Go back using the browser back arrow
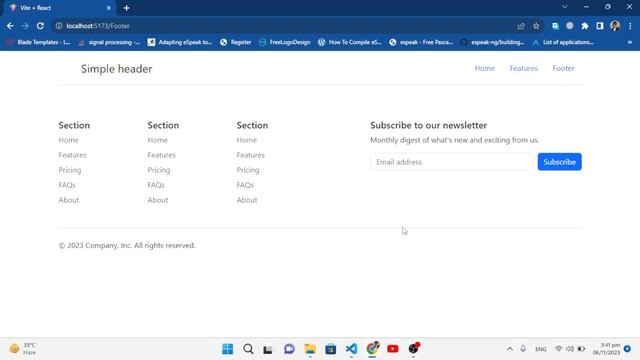The height and width of the screenshot is (360, 640). tap(10, 26)
